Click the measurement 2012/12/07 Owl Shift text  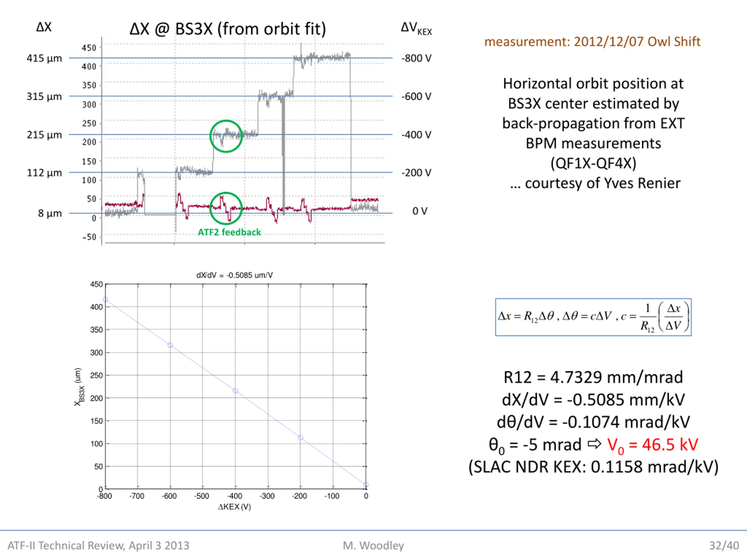(592, 41)
